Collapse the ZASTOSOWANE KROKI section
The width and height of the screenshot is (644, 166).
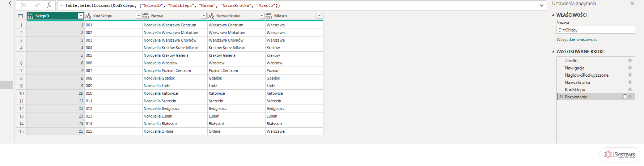pos(553,52)
